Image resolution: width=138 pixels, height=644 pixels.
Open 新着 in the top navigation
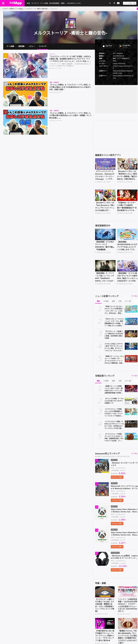click(x=28, y=3)
